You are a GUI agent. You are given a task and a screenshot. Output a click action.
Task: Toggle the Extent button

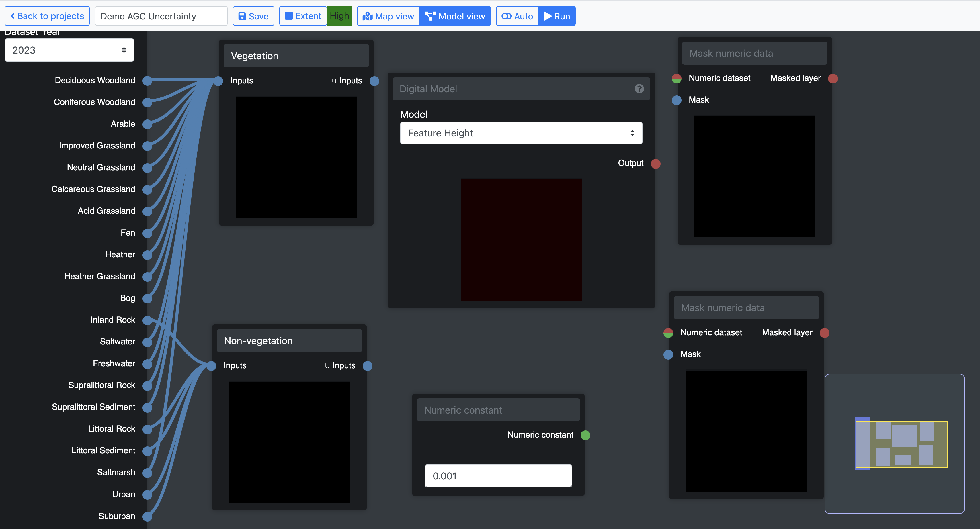(303, 16)
